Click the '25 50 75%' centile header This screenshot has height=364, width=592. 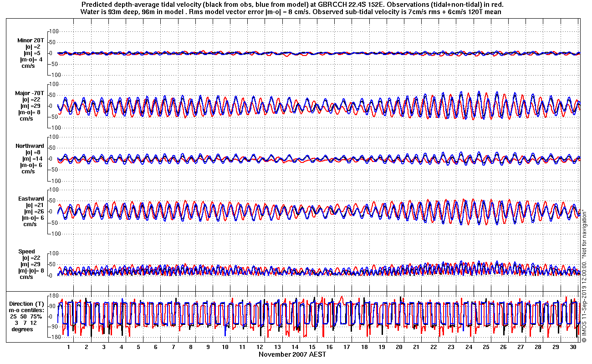tap(26, 316)
